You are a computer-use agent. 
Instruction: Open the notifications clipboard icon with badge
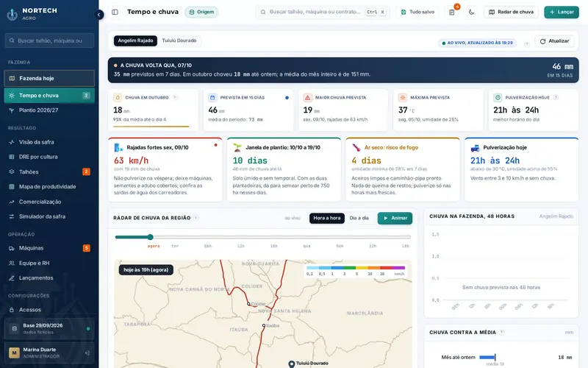click(x=452, y=12)
